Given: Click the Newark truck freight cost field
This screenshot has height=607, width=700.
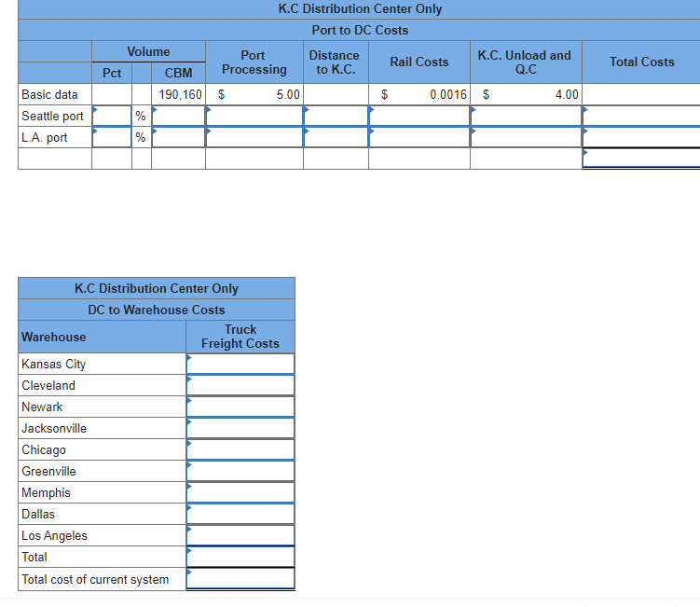Looking at the screenshot, I should pyautogui.click(x=240, y=407).
